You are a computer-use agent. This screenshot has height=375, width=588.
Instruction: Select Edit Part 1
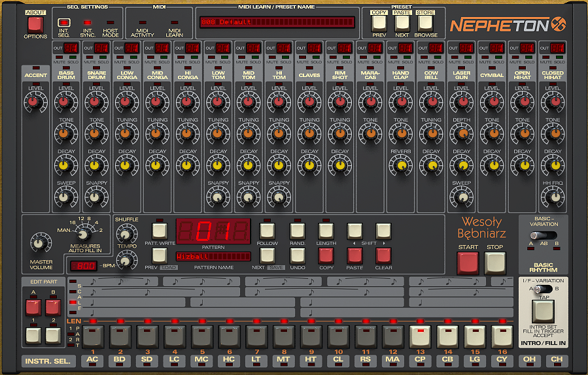click(x=33, y=336)
